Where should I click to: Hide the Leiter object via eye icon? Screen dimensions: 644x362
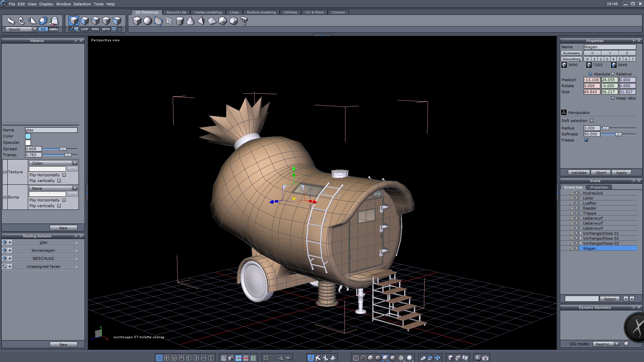[577, 198]
